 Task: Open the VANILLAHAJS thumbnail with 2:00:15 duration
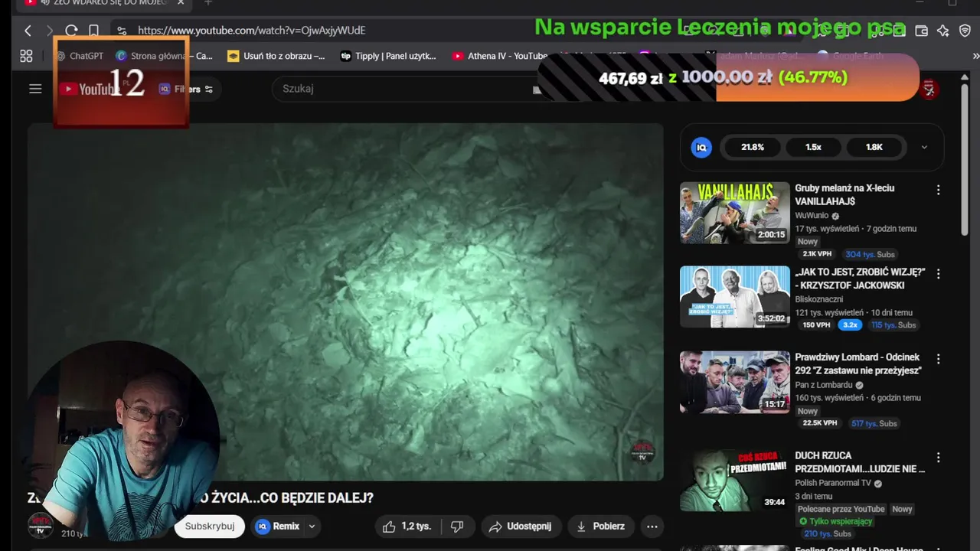[x=734, y=213]
